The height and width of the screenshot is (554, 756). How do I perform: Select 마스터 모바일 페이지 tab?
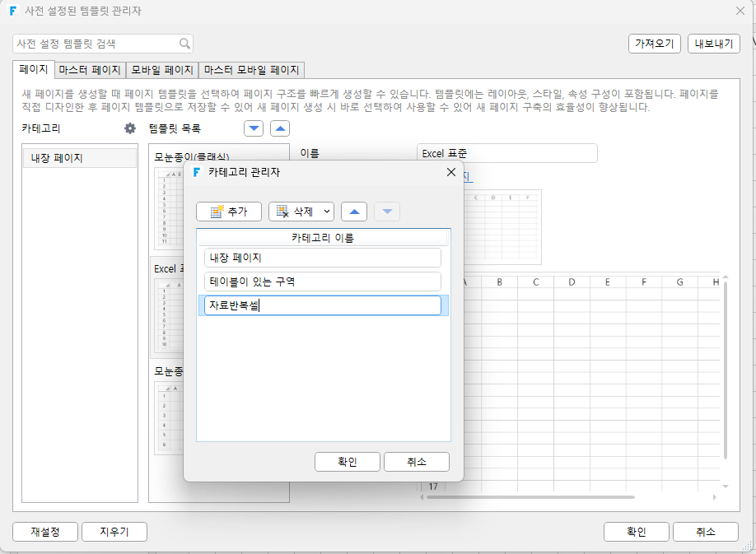pos(251,70)
